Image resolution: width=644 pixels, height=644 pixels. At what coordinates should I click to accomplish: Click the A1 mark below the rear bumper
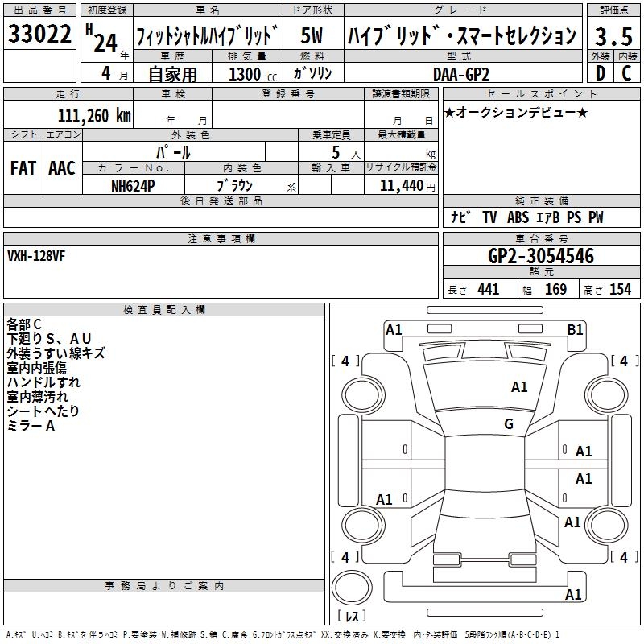(573, 595)
